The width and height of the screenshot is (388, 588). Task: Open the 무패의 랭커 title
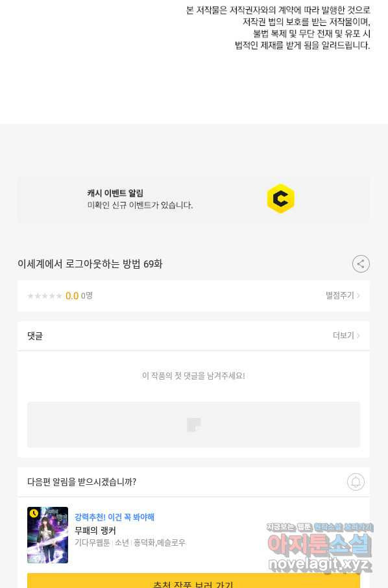(95, 530)
